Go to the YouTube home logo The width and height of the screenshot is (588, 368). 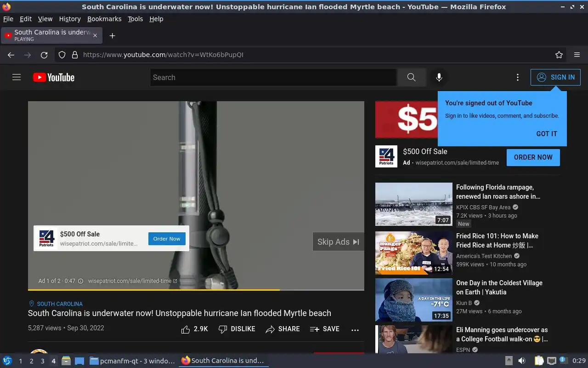tap(54, 77)
